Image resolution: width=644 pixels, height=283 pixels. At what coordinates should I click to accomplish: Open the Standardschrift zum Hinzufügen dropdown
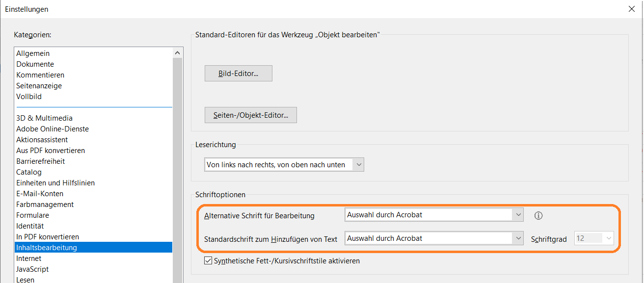coord(518,238)
